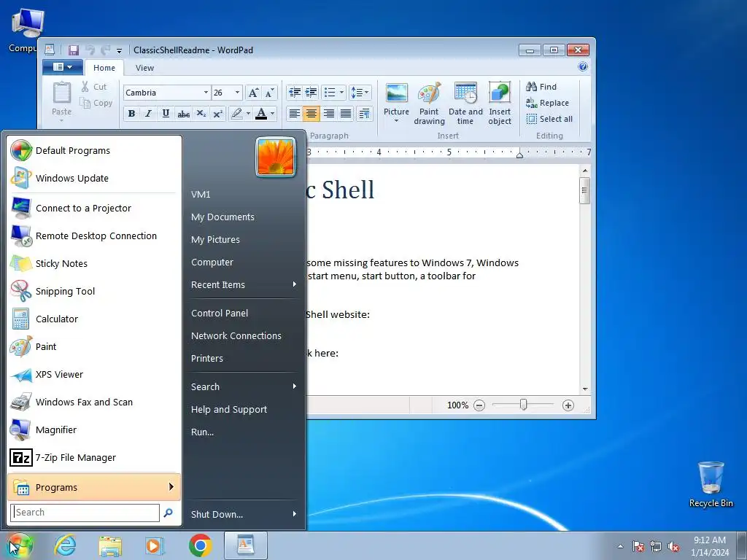This screenshot has width=747, height=560.
Task: Click the user account picture
Action: 275,157
